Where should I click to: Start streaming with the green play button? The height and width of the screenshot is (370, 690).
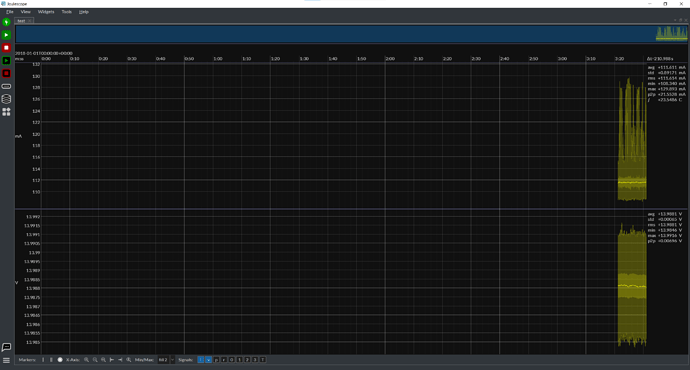(6, 35)
